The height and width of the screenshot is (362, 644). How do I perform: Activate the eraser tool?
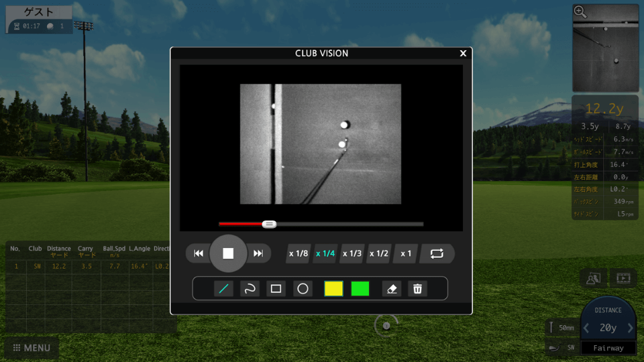[392, 289]
